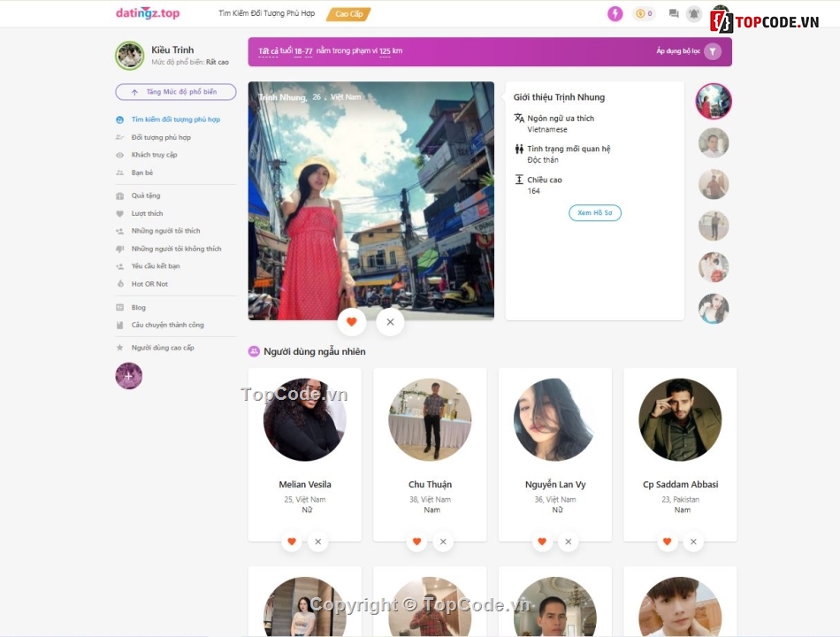Open Trịnh Nhung's large profile photo
Screen dimensions: 840x637
(371, 201)
